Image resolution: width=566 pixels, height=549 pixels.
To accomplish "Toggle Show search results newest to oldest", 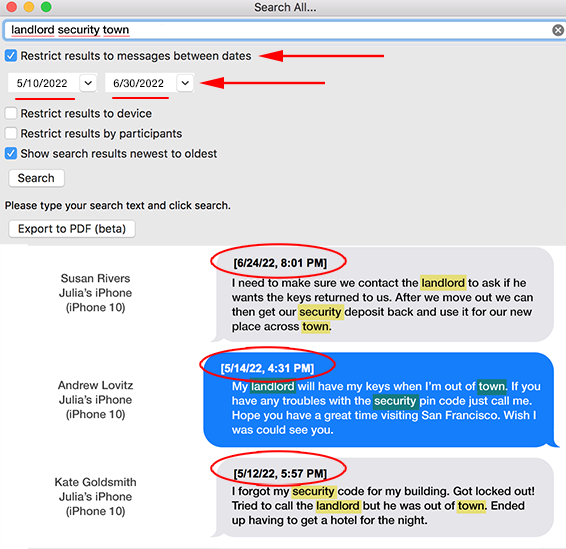I will (x=11, y=153).
